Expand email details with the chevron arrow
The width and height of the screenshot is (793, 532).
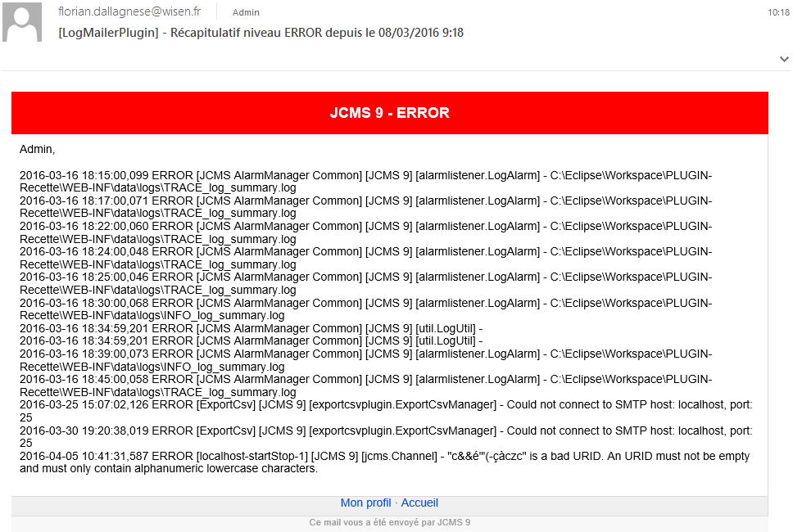coord(784,59)
